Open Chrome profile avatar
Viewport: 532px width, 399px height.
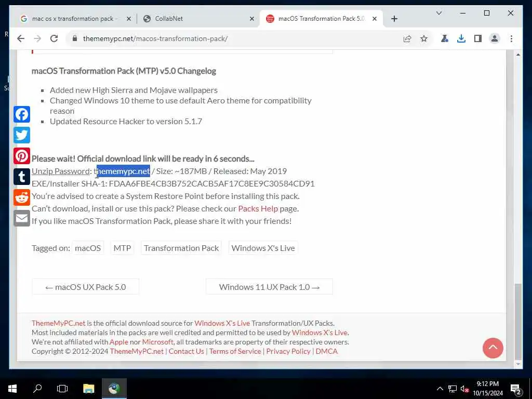coord(495,38)
